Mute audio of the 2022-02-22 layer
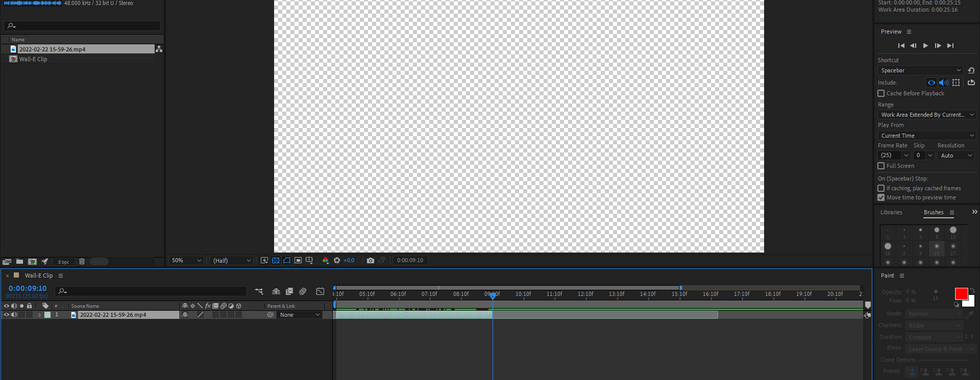Image resolution: width=980 pixels, height=380 pixels. pyautogui.click(x=14, y=315)
